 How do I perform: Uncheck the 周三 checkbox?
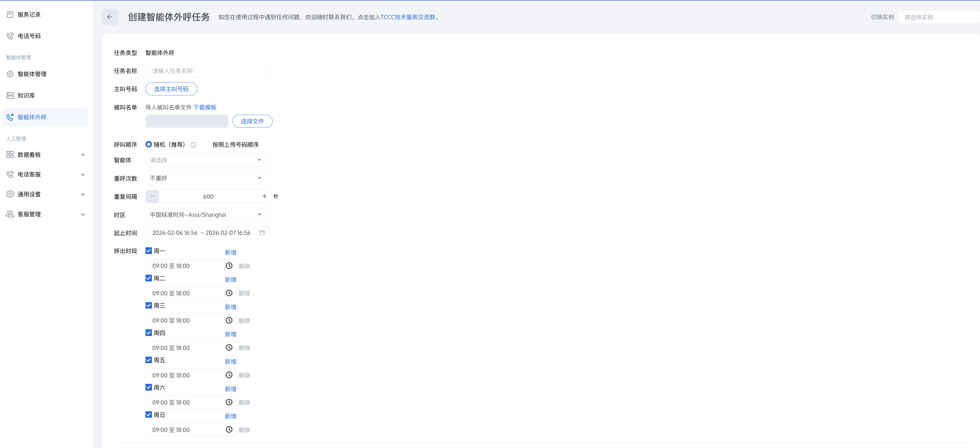click(149, 305)
